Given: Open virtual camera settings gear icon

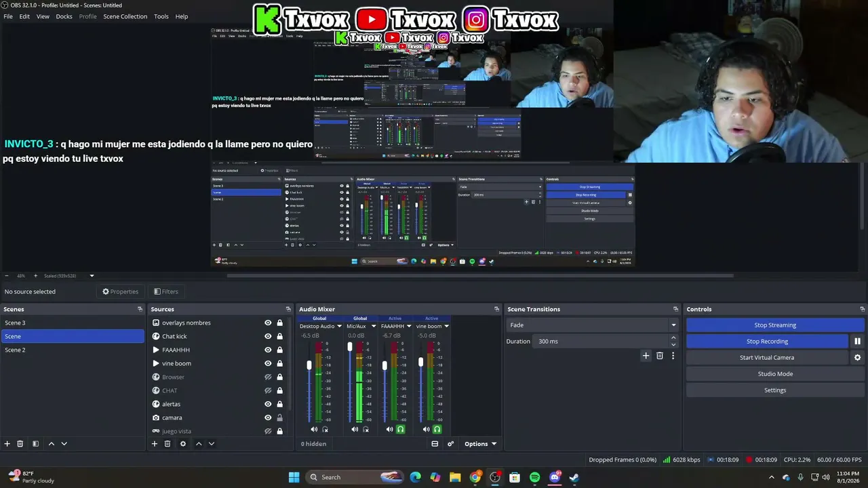Looking at the screenshot, I should (857, 358).
